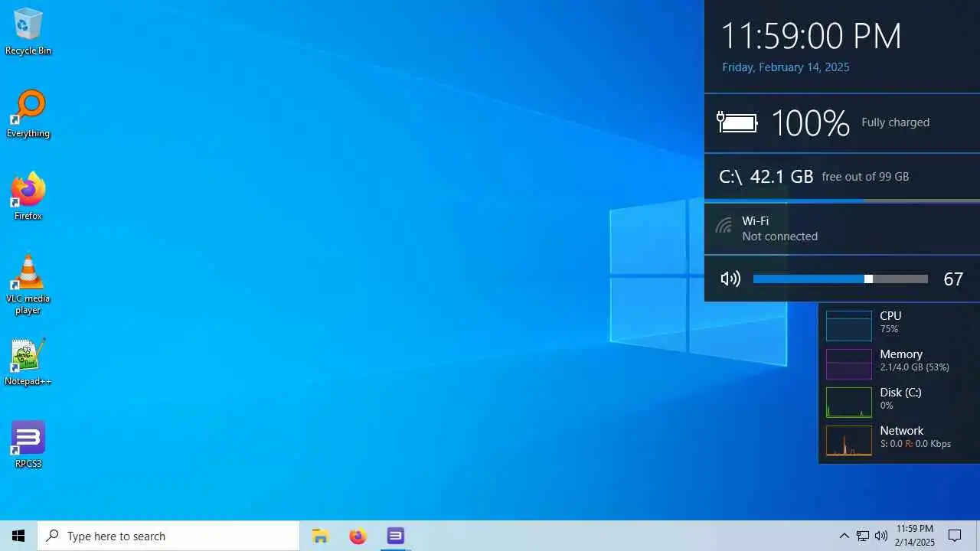This screenshot has height=551, width=980.
Task: Click the Disk (C:) activity graph
Action: [x=848, y=402]
